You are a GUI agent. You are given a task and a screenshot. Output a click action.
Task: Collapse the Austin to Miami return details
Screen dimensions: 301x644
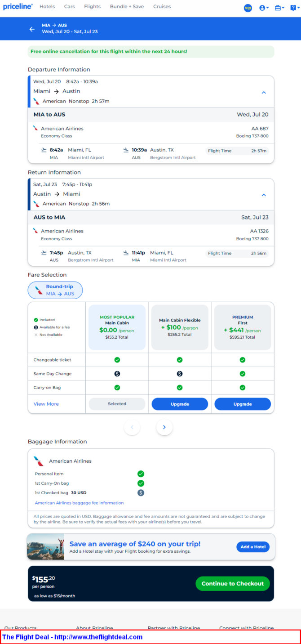(x=264, y=195)
